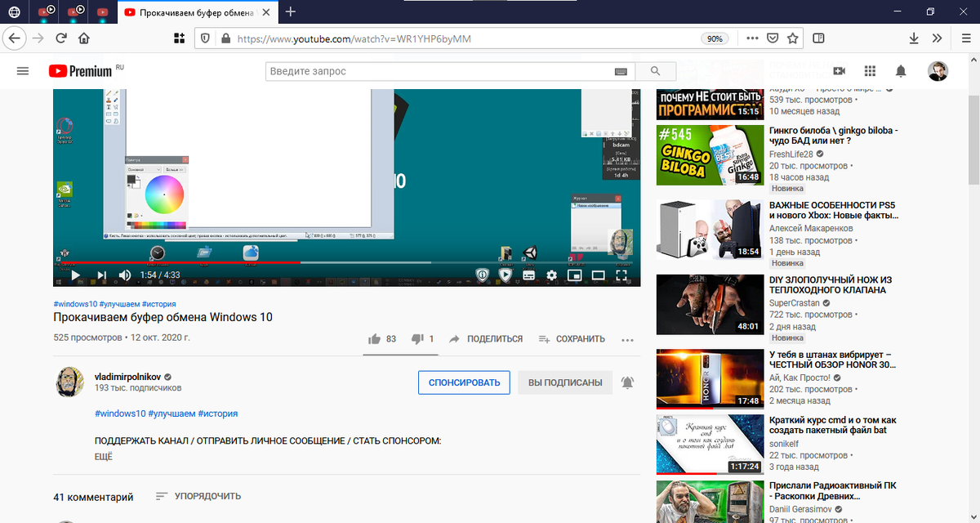Screen dimensions: 980x523
Task: Open more actions three-dot menu below the video
Action: [x=627, y=339]
